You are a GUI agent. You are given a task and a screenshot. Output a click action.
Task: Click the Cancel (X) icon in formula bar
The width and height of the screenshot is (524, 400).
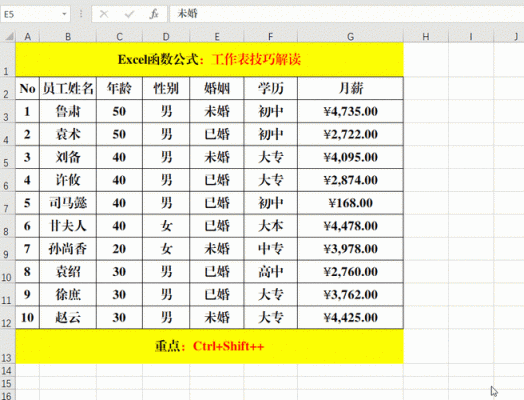104,14
